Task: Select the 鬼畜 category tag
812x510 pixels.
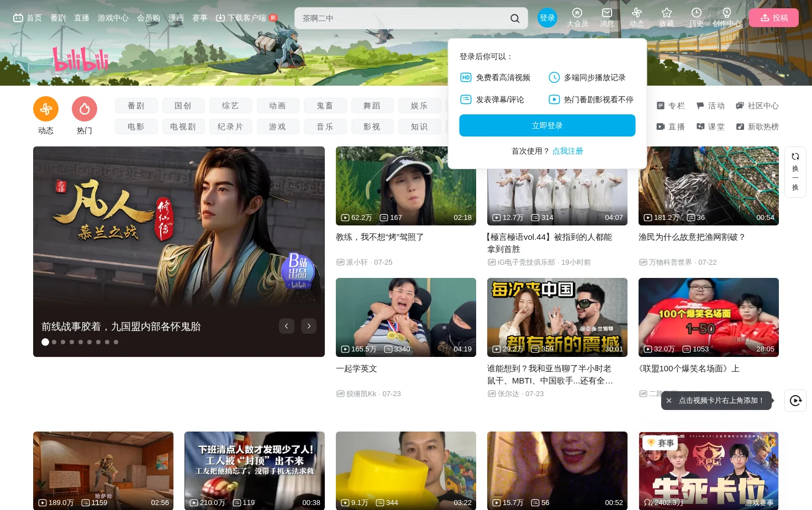Action: tap(325, 106)
